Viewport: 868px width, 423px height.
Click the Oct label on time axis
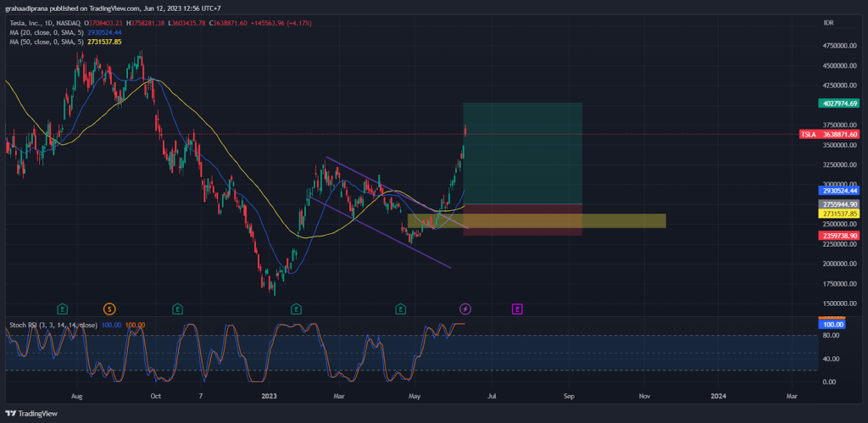pyautogui.click(x=156, y=397)
